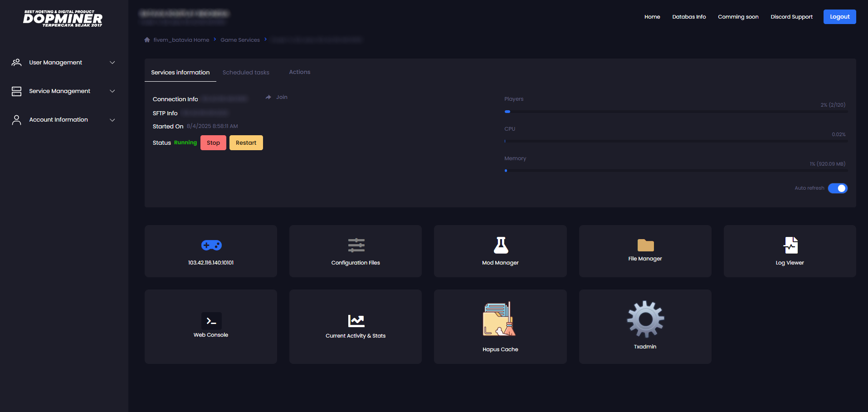Click the Web Console label
The width and height of the screenshot is (868, 412).
[x=211, y=335]
